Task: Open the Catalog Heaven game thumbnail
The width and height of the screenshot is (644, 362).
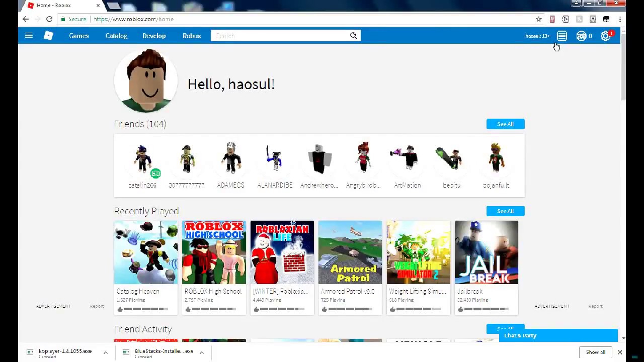Action: [146, 252]
